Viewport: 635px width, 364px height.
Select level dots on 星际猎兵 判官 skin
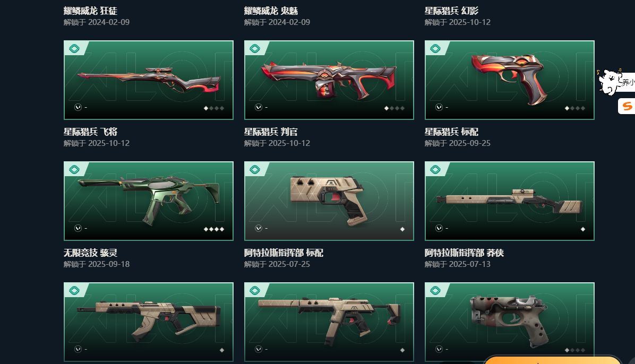[x=394, y=108]
